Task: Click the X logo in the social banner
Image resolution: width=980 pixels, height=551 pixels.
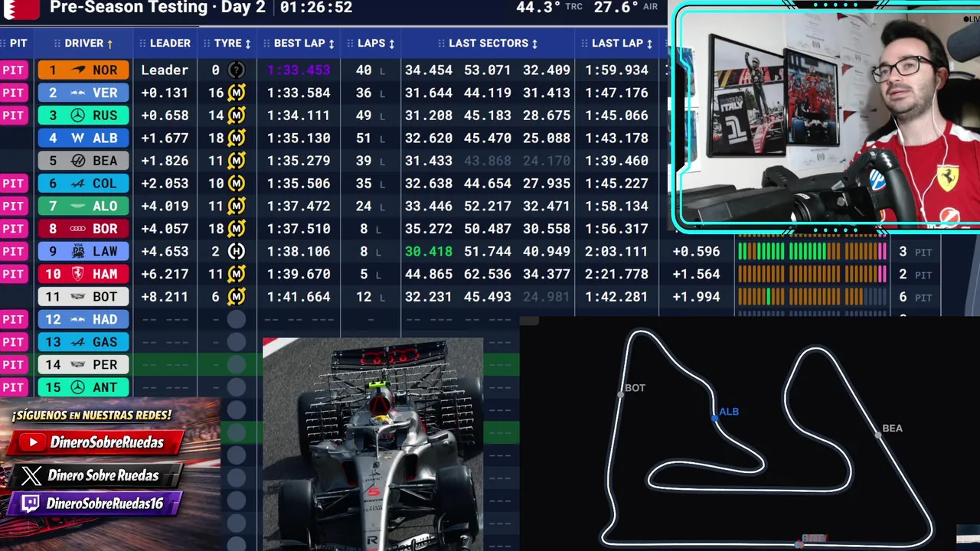Action: (x=31, y=475)
